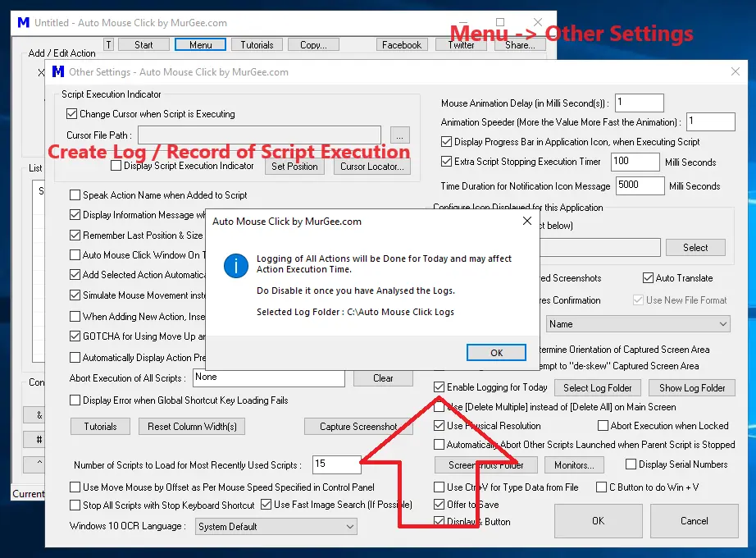
Task: Enable Display Error when Global Shortcut Key Loading Fails
Action: [x=75, y=400]
